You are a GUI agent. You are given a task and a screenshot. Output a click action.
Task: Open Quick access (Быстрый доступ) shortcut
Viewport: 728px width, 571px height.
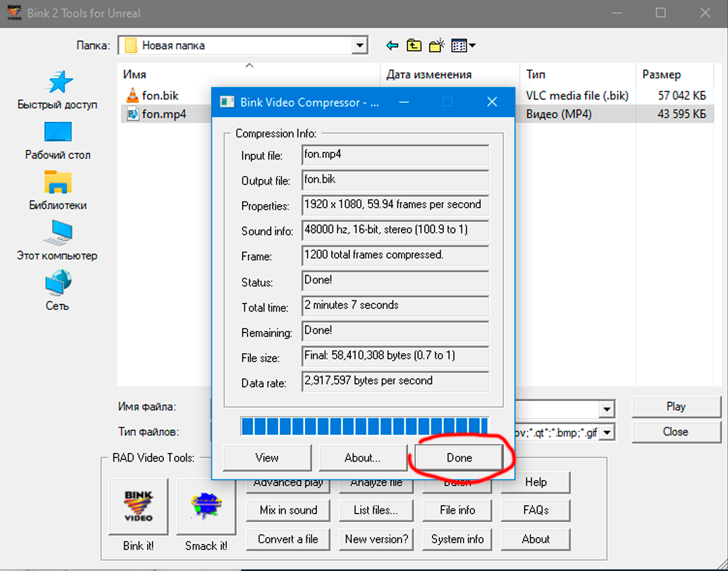[x=57, y=90]
